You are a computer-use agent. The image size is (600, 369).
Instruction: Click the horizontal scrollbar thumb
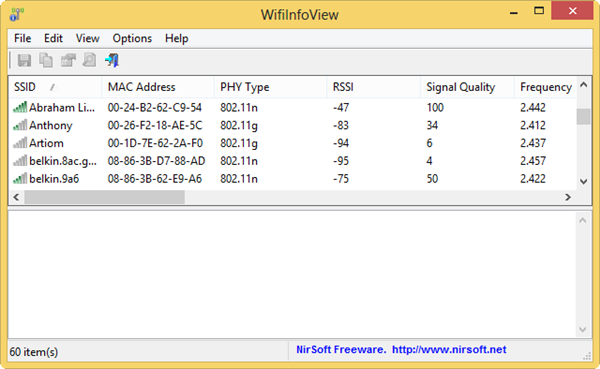click(x=104, y=197)
